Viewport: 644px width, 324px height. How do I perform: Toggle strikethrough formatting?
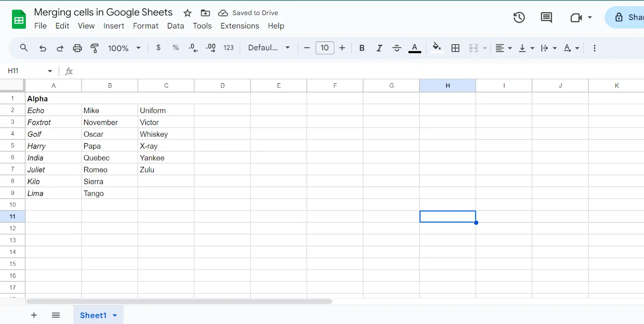pyautogui.click(x=397, y=48)
